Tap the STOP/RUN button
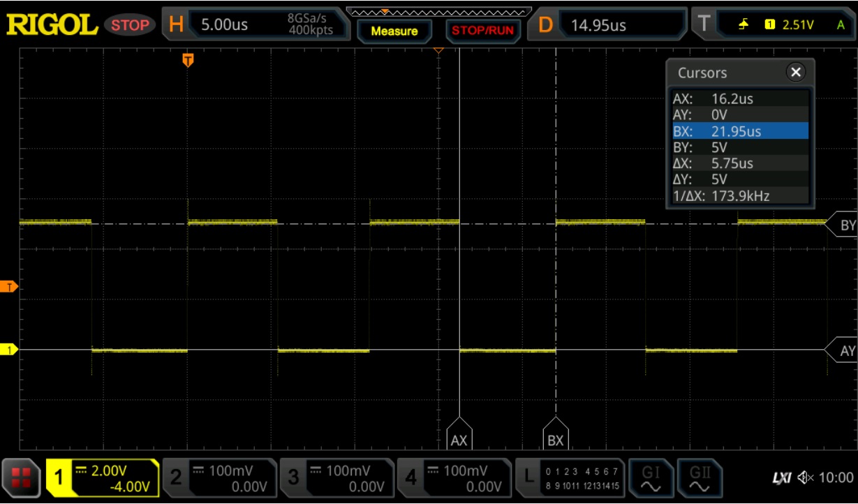This screenshot has width=858, height=504. point(482,31)
